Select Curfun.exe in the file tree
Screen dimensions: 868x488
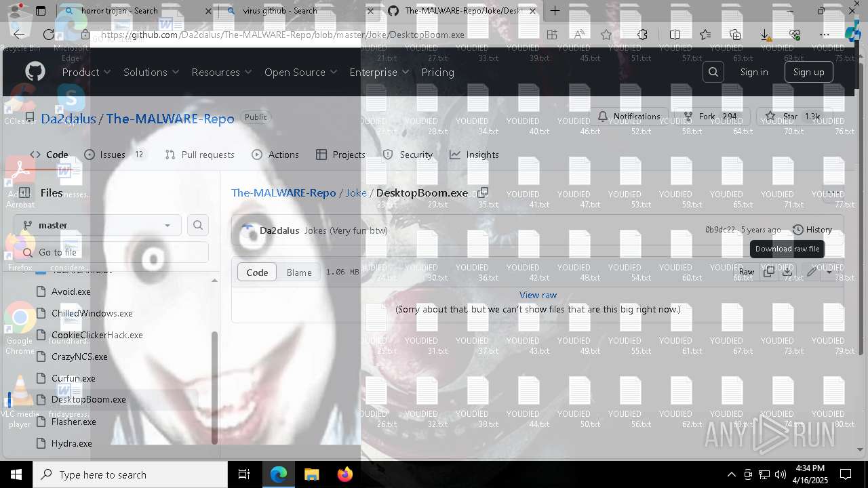73,378
